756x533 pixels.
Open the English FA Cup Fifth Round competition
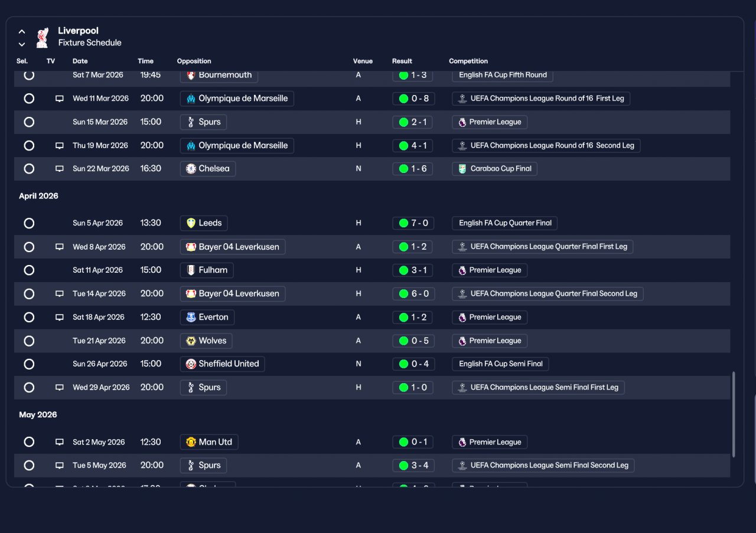503,76
